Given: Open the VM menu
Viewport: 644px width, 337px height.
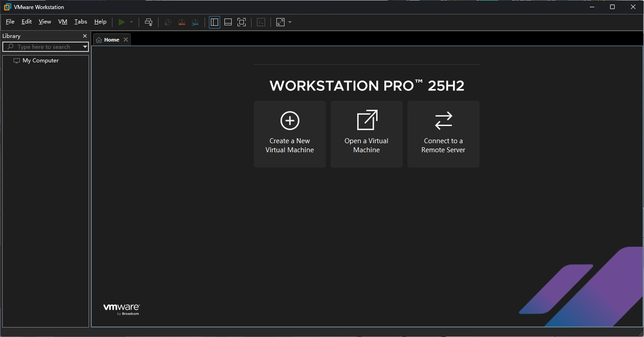Looking at the screenshot, I should (63, 22).
